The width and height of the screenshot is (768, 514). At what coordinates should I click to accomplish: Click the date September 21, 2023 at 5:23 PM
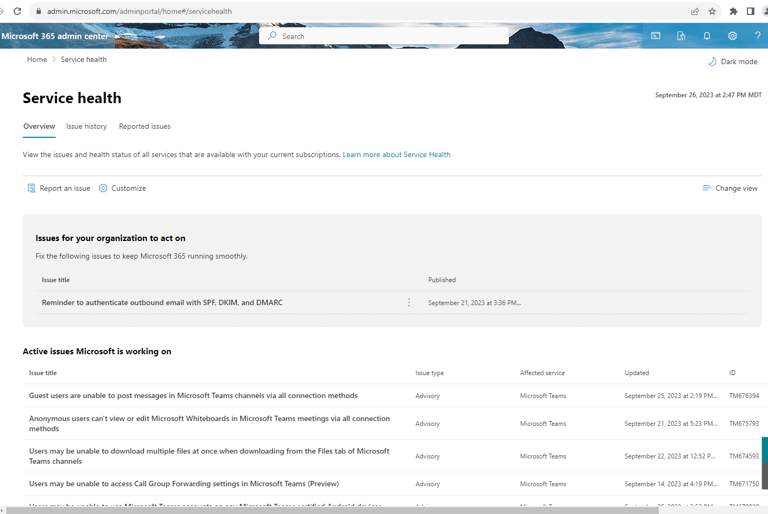pos(671,423)
